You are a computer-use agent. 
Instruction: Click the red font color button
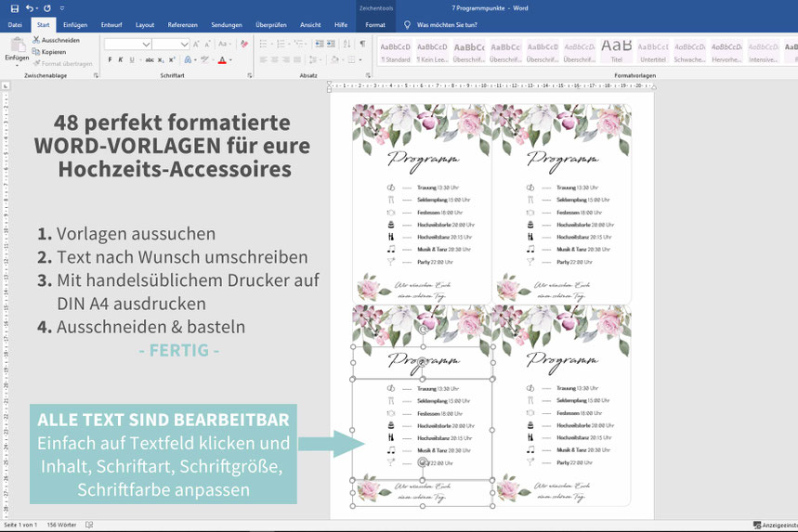pos(222,60)
